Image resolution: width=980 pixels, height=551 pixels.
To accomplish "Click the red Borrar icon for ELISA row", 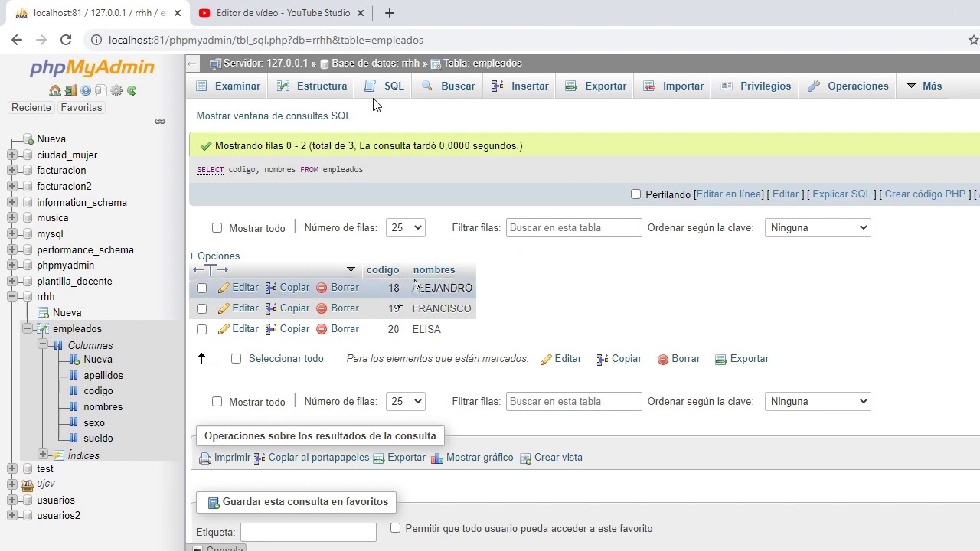I will point(322,329).
